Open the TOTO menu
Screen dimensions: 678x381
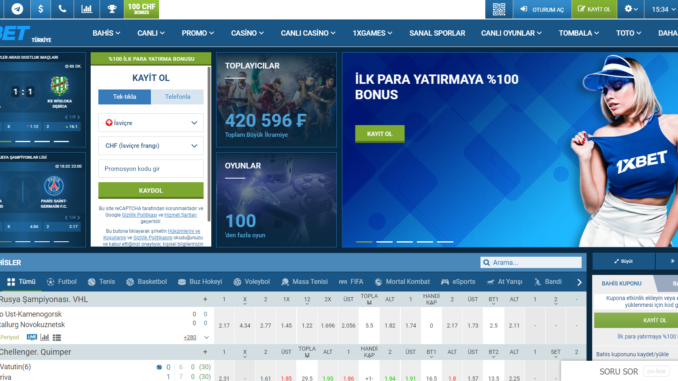click(628, 33)
